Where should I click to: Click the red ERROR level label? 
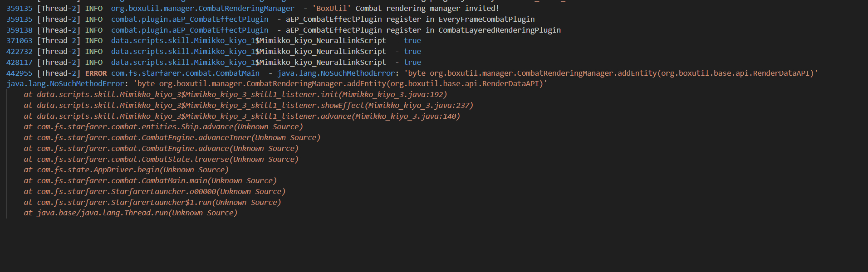[96, 73]
